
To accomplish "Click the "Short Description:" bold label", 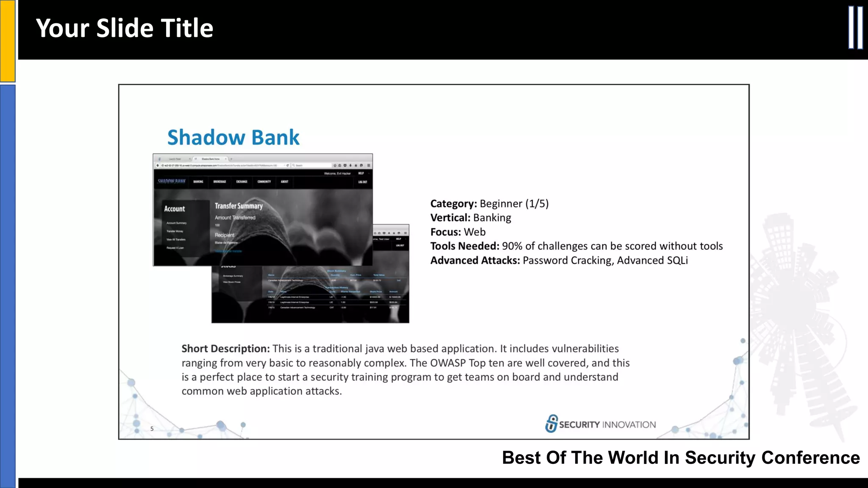I will click(225, 349).
